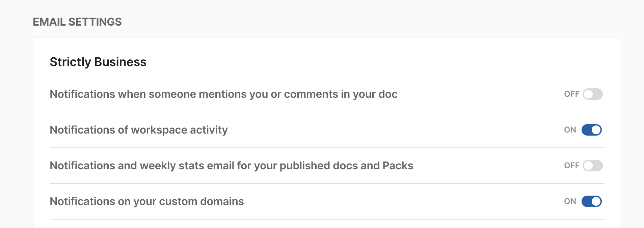Click 'comments in your doc' text in first row
Screen dimensions: 644x228
(341, 94)
